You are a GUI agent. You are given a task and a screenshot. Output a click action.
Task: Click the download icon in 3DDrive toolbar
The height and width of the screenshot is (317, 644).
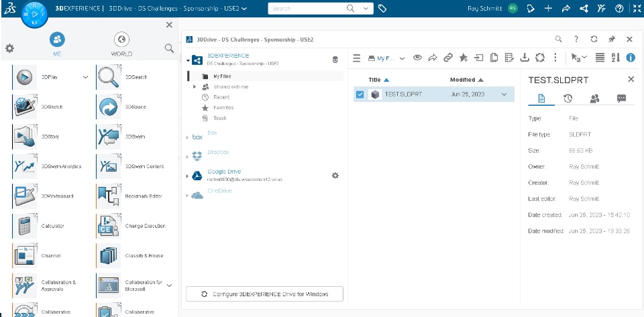[525, 58]
